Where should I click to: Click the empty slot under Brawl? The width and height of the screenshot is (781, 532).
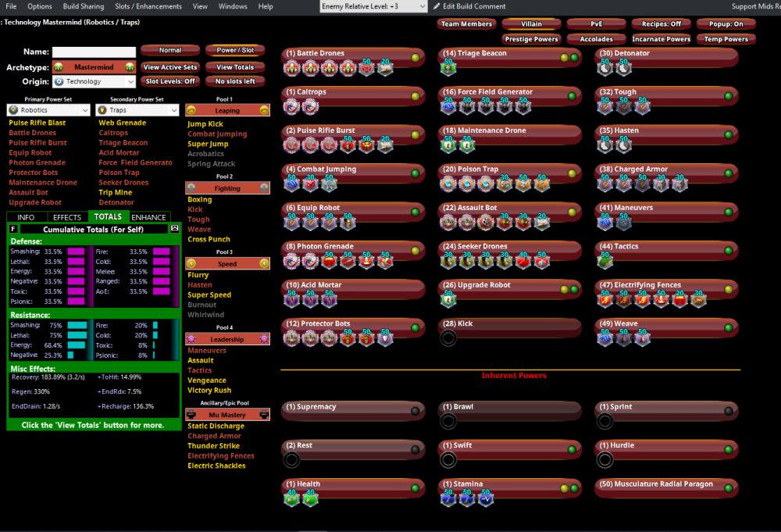448,422
